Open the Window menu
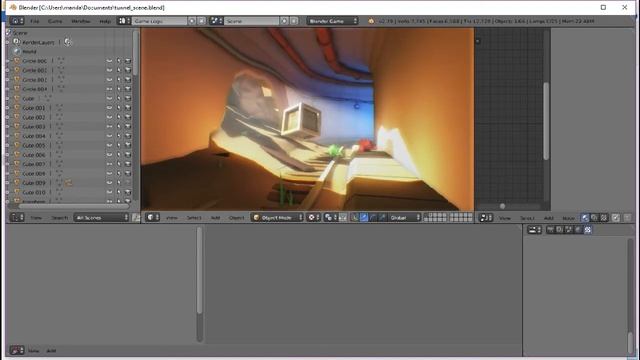This screenshot has width=640, height=360. [80, 21]
